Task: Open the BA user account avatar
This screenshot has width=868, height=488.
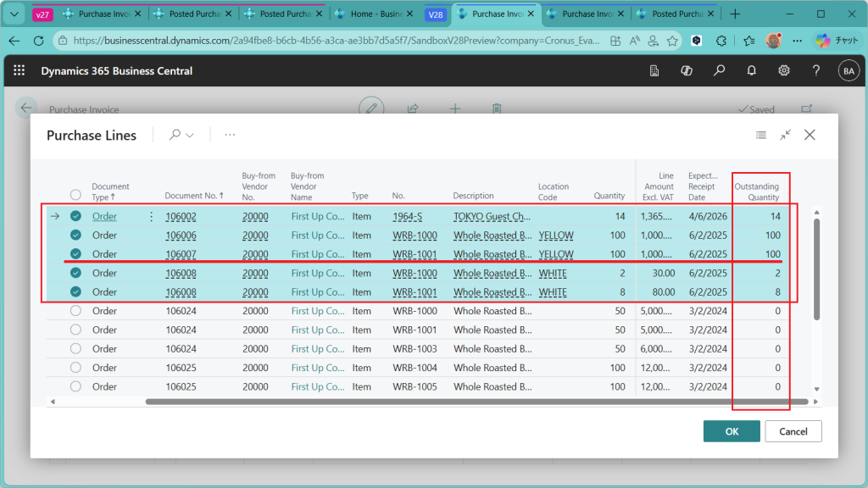Action: coord(848,71)
